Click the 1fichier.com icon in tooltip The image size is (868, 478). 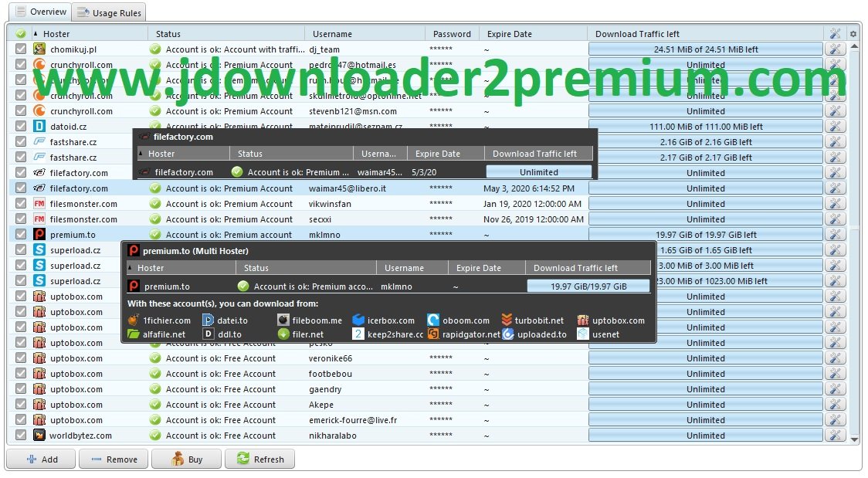pyautogui.click(x=134, y=320)
